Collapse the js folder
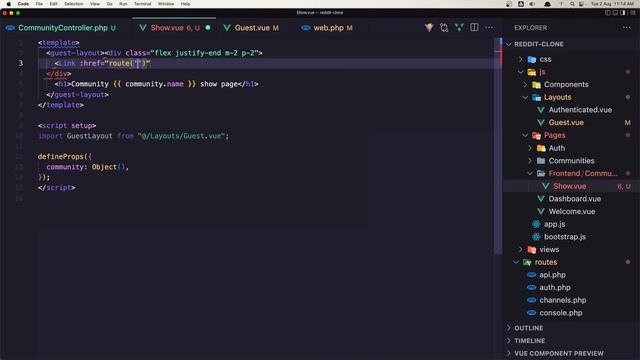The height and width of the screenshot is (360, 640). tap(571, 72)
